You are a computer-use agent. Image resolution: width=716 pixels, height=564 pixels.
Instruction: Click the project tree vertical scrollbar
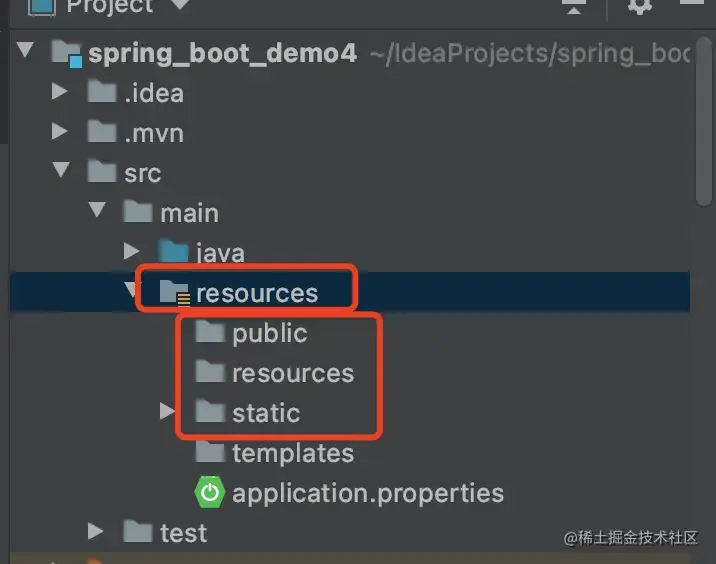coord(704,121)
